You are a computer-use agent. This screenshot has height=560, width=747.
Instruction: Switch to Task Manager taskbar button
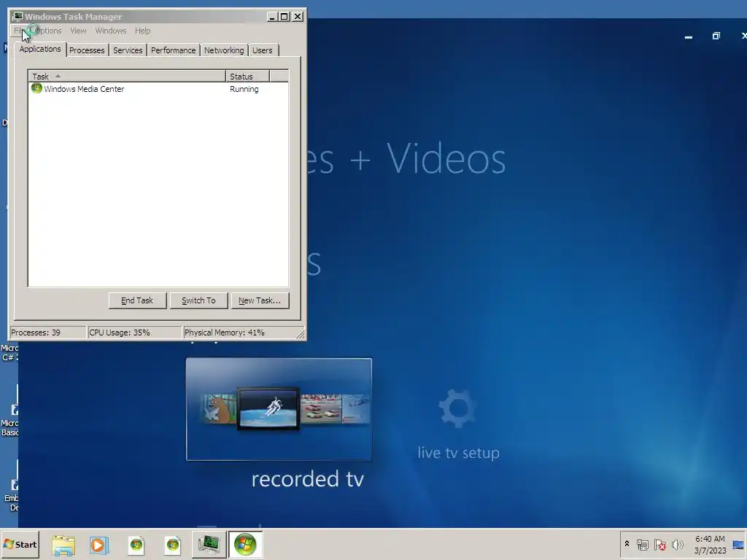[209, 544]
